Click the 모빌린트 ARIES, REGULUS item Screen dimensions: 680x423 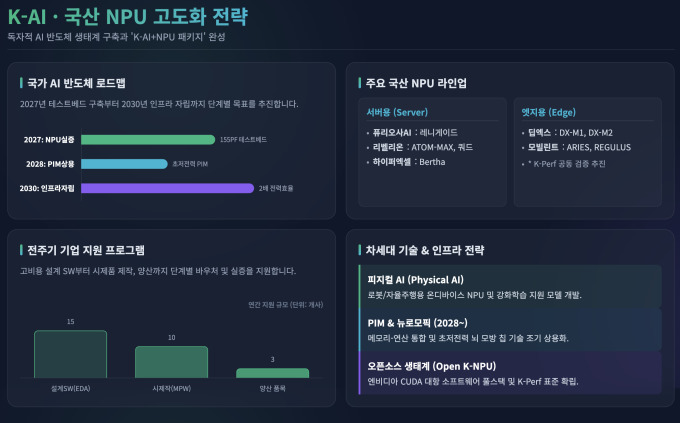tap(577, 146)
